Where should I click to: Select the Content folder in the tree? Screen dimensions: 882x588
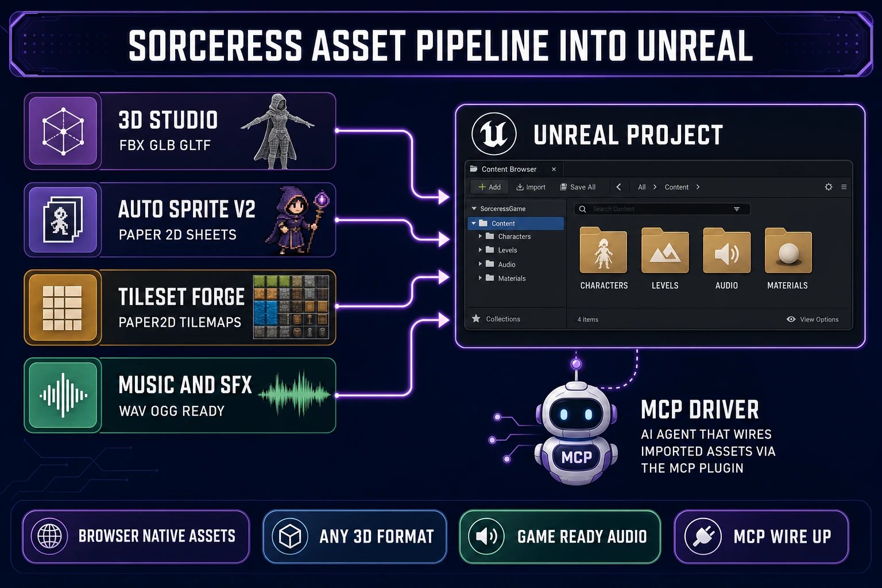click(x=516, y=223)
